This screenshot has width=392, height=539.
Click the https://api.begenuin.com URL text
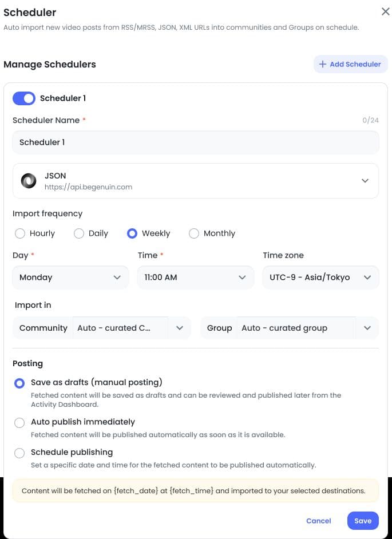(x=88, y=187)
